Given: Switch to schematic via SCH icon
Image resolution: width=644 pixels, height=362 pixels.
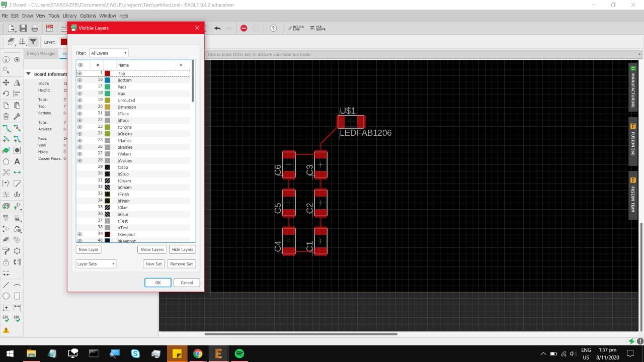Looking at the screenshot, I should click(50, 28).
